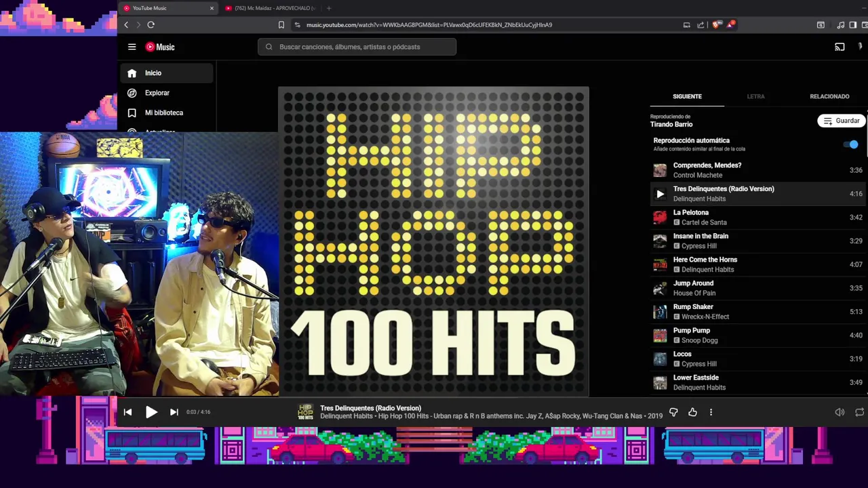
Task: Like the current song
Action: [x=692, y=412]
